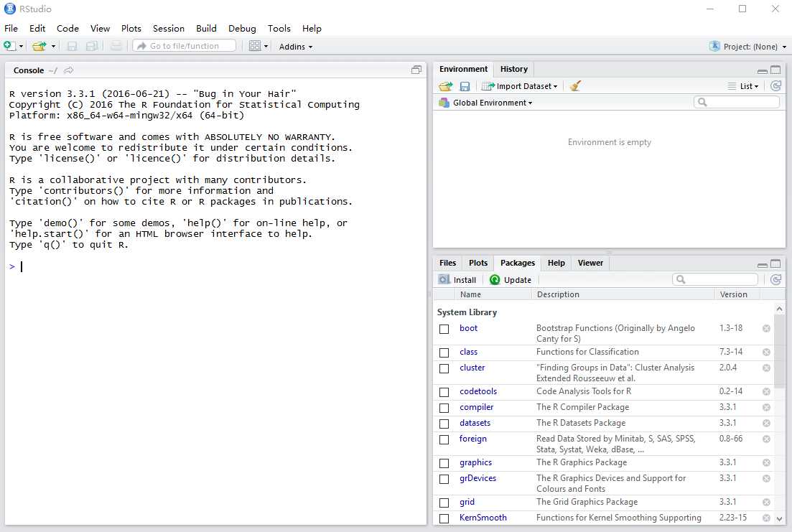Screen dimensions: 792x532
Task: Click the Environment search field
Action: [737, 102]
